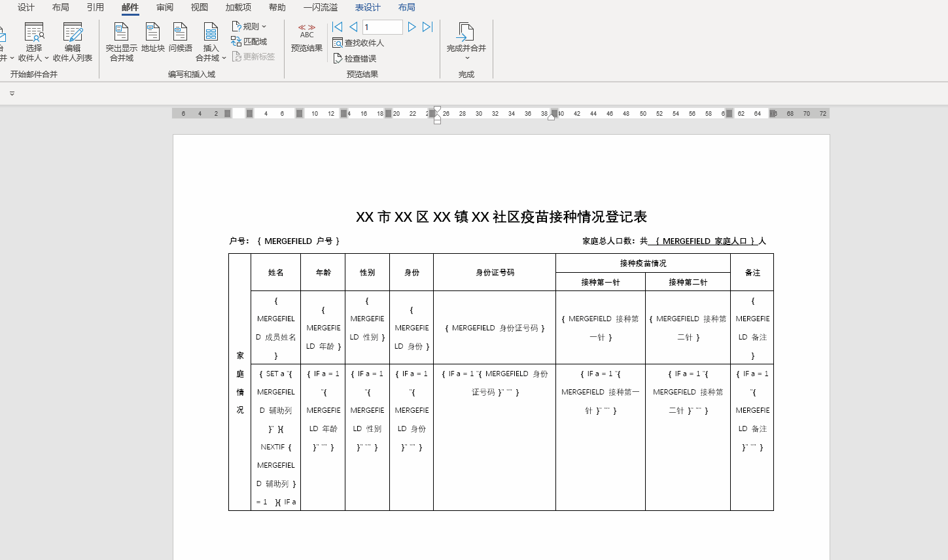This screenshot has height=560, width=948.
Task: Click the 备注 header cell
Action: pos(752,272)
